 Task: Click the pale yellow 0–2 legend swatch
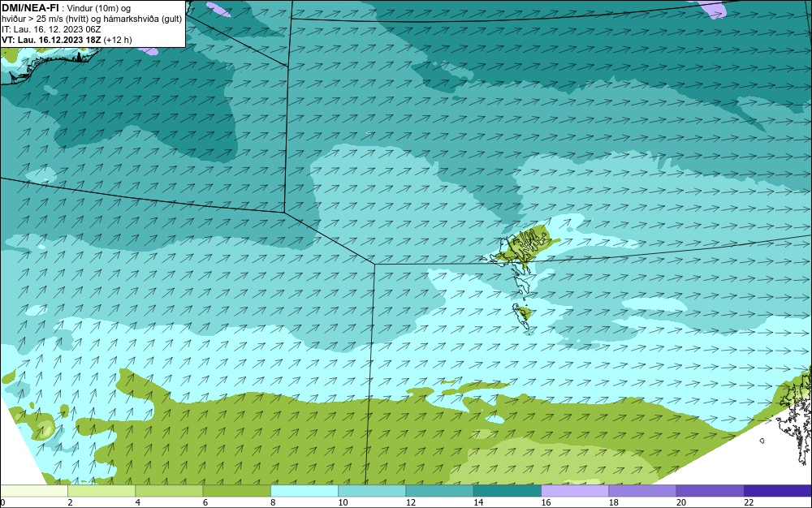tap(33, 490)
